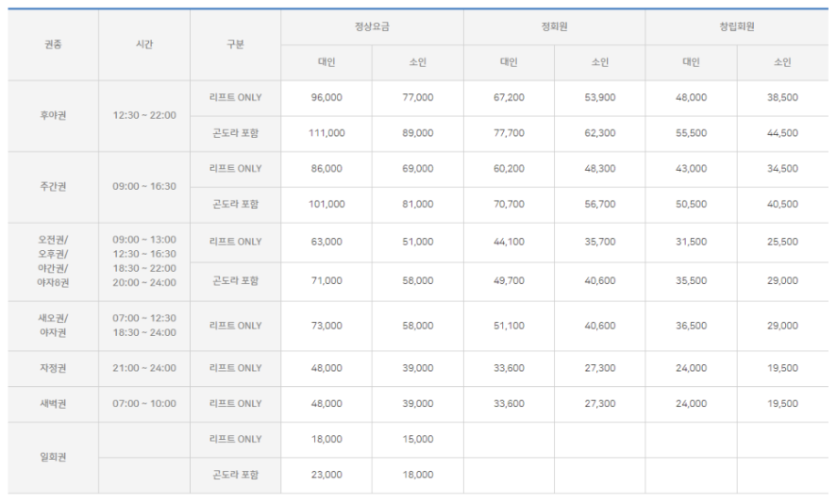Click 리프트 ONLY in the 자정권 row
Image resolution: width=837 pixels, height=504 pixels.
tap(235, 368)
